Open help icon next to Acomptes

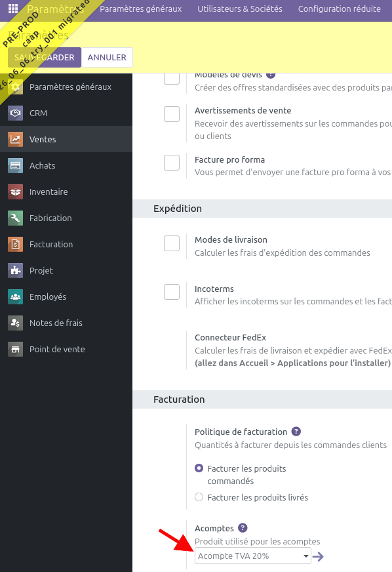[x=243, y=528]
